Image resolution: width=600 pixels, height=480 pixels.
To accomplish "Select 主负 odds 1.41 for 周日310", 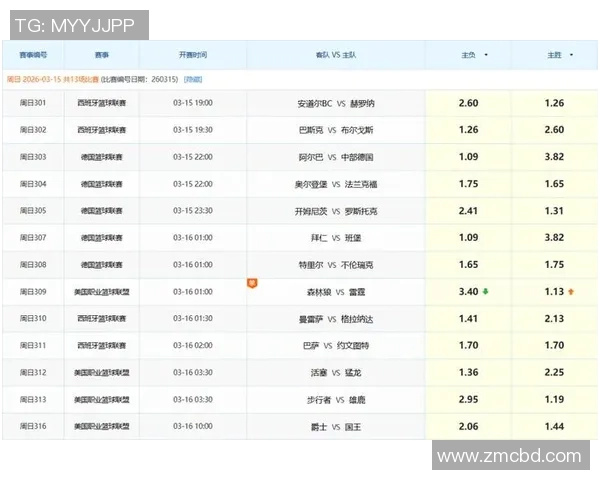I will pyautogui.click(x=469, y=319).
